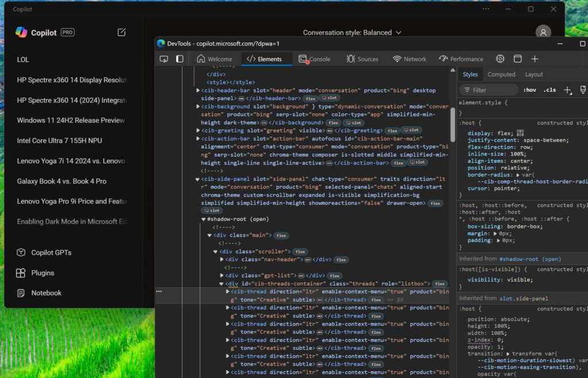Add more tools with plus icon
Screen dimensions: 588x378
535,59
